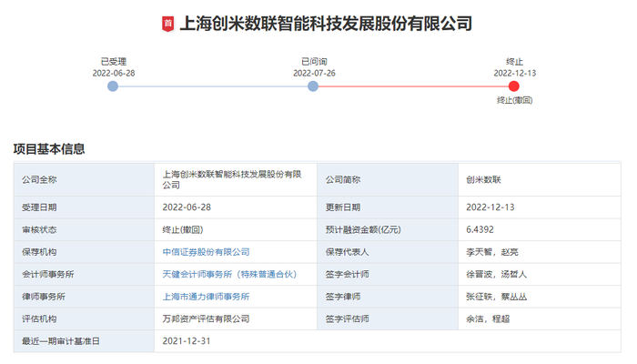The height and width of the screenshot is (364, 637).
Task: Click the 已受理 timeline node circle
Action: click(x=113, y=86)
